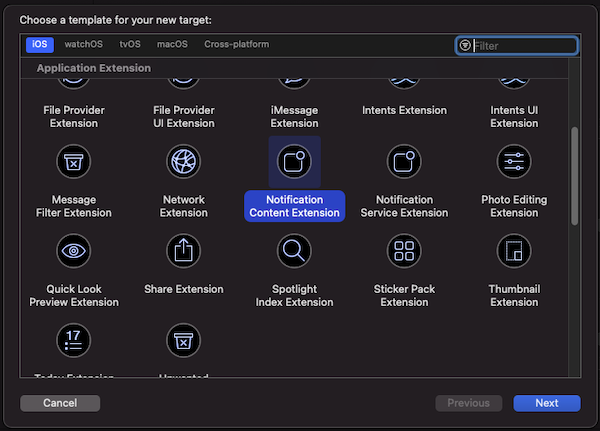Click the Photo Editing Extension label

(x=514, y=206)
